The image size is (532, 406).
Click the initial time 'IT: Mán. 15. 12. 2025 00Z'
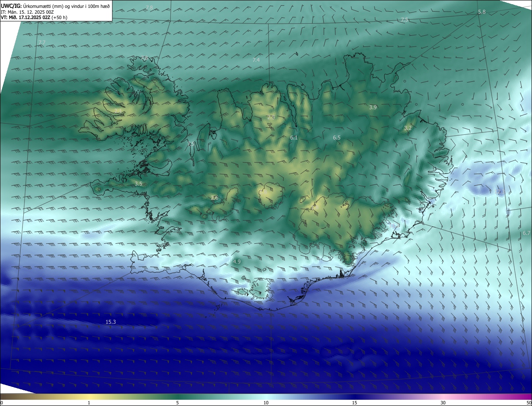[28, 12]
